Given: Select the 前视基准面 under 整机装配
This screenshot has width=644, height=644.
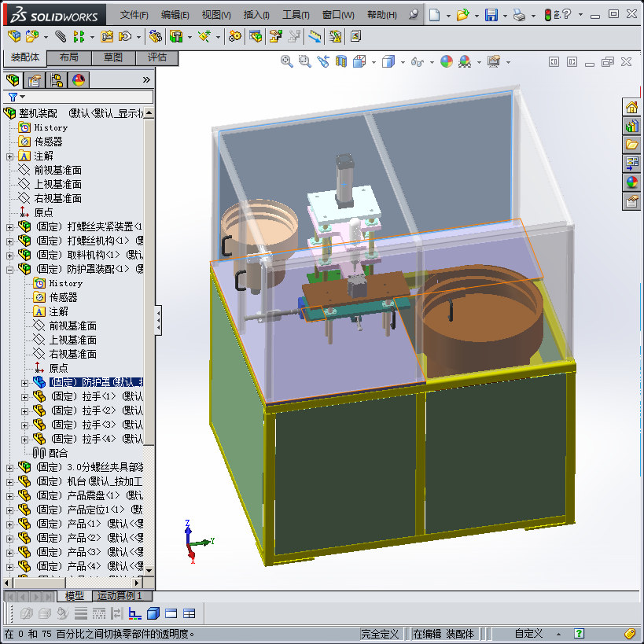Looking at the screenshot, I should [x=57, y=170].
